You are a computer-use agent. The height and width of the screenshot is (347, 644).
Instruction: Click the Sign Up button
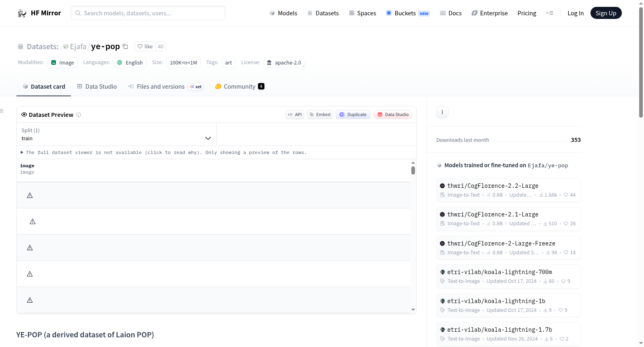[x=606, y=13]
